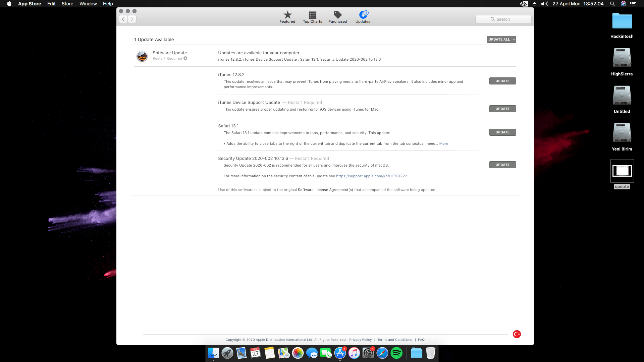Click the Turkey flag region icon

(517, 334)
